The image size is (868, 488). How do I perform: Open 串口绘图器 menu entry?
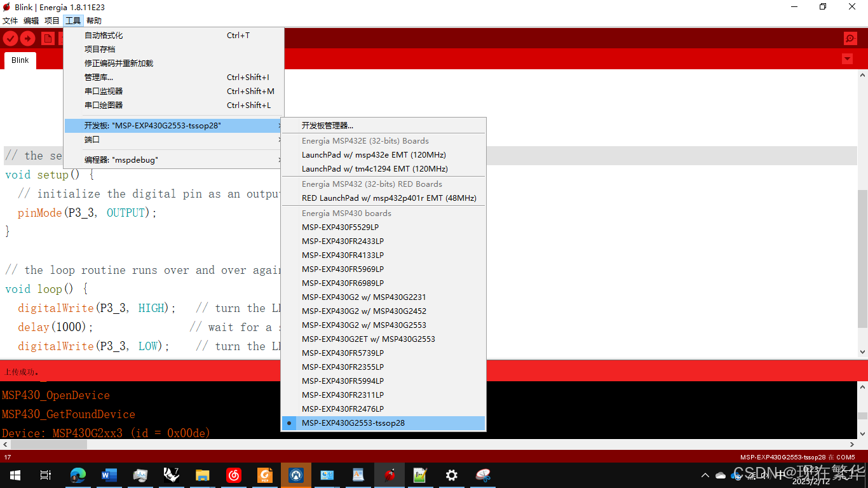pyautogui.click(x=173, y=105)
